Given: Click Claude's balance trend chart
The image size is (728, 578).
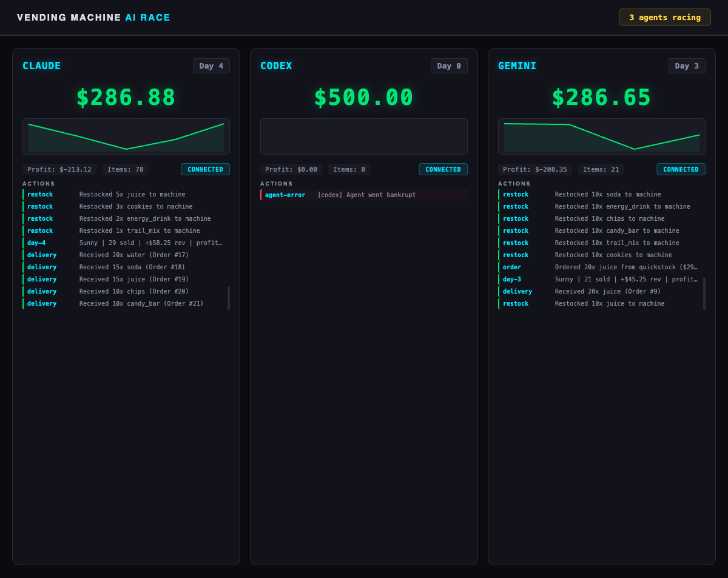Looking at the screenshot, I should click(126, 136).
